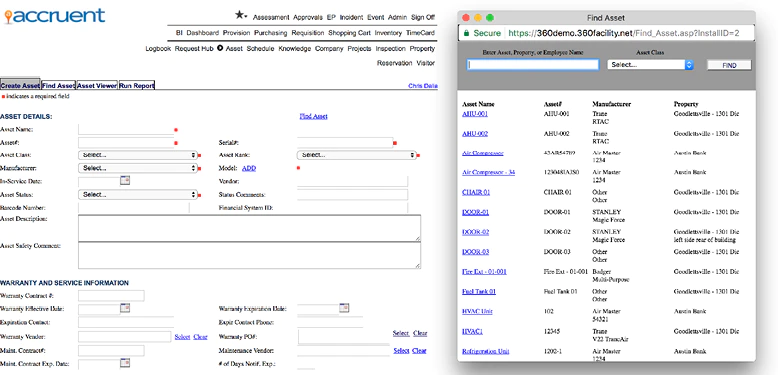Open the Asset Viewer tab
Screen dimensions: 778x375
(x=97, y=86)
